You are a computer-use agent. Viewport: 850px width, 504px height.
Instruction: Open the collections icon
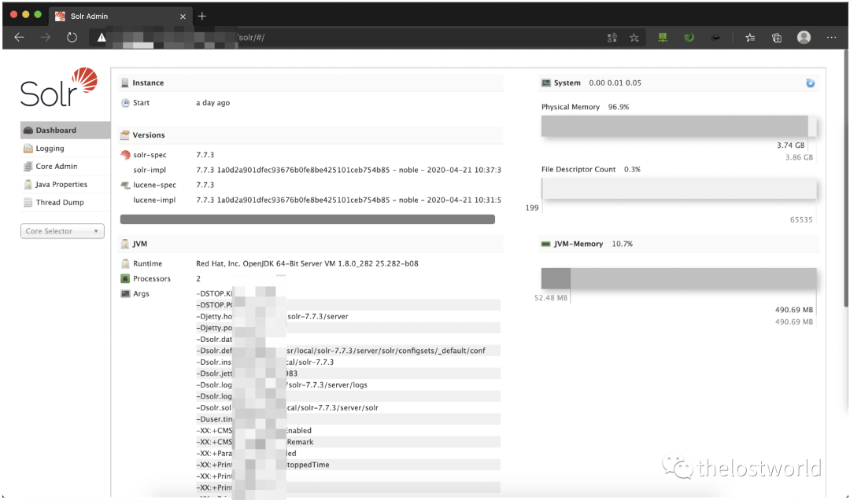777,38
